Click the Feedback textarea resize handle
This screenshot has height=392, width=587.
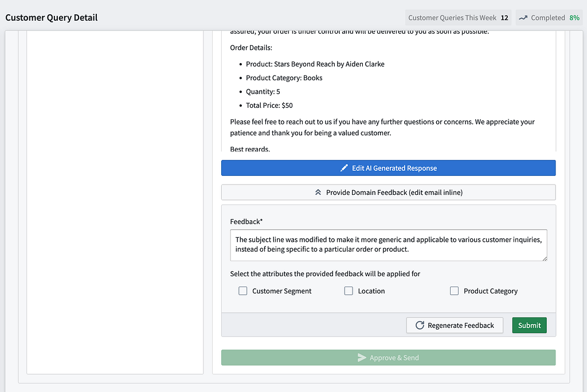point(544,258)
